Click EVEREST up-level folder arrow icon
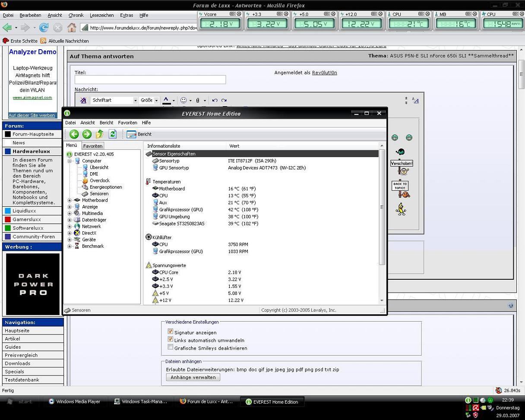Image resolution: width=525 pixels, height=420 pixels. click(100, 134)
